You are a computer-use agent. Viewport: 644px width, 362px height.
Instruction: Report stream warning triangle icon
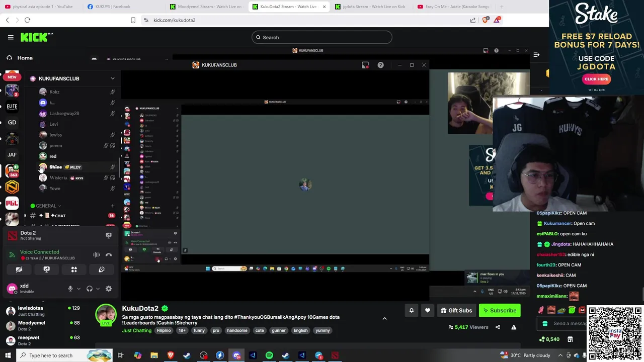[x=514, y=327]
